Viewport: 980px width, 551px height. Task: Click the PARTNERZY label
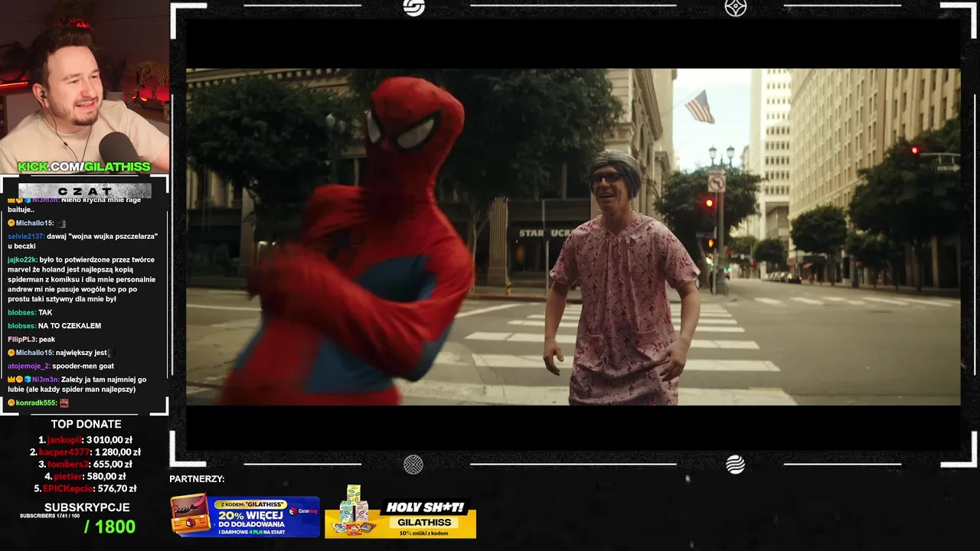click(197, 479)
